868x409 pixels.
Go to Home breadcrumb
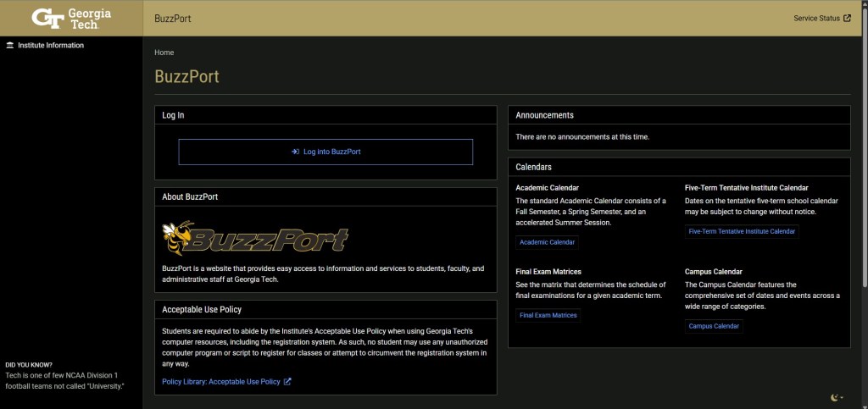pos(164,53)
